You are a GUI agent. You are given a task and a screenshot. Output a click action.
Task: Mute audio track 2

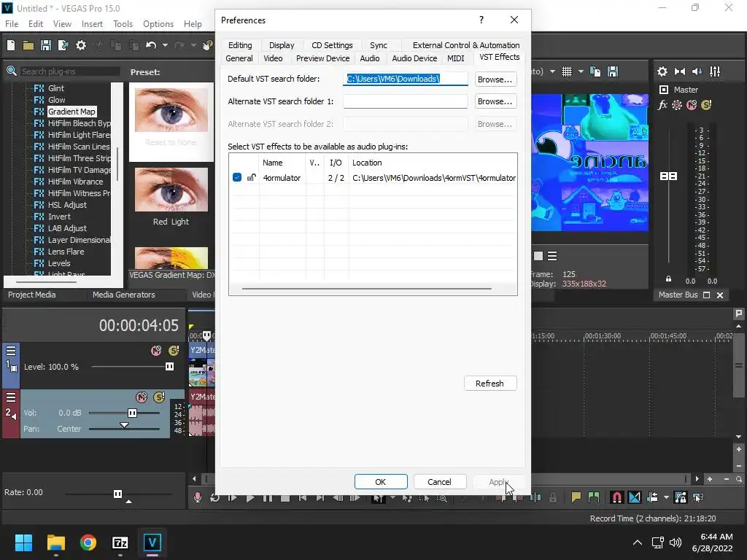[x=142, y=397]
